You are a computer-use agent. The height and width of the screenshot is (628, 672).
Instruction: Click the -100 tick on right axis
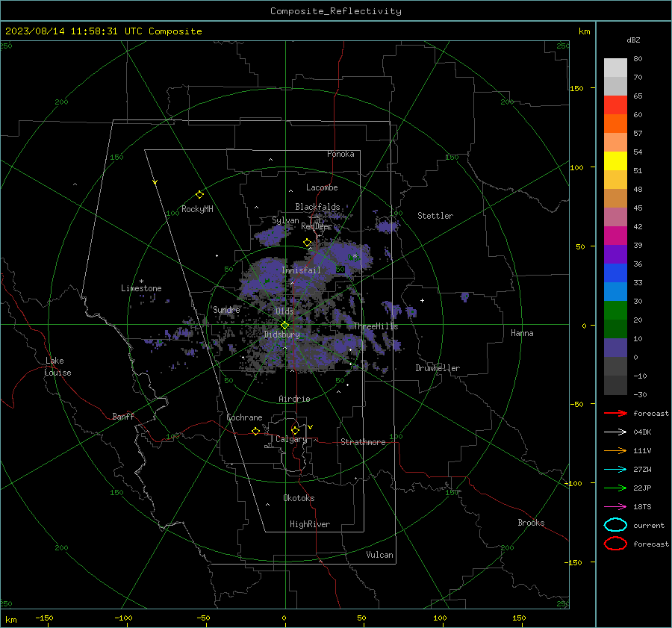pos(573,483)
